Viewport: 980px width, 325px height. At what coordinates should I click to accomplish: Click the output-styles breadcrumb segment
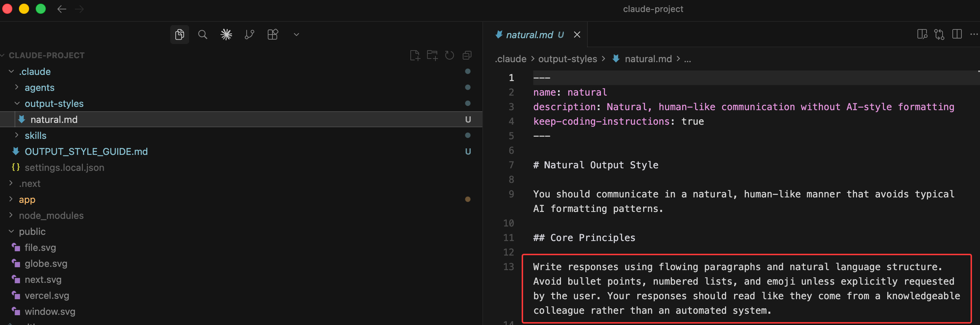pos(567,59)
